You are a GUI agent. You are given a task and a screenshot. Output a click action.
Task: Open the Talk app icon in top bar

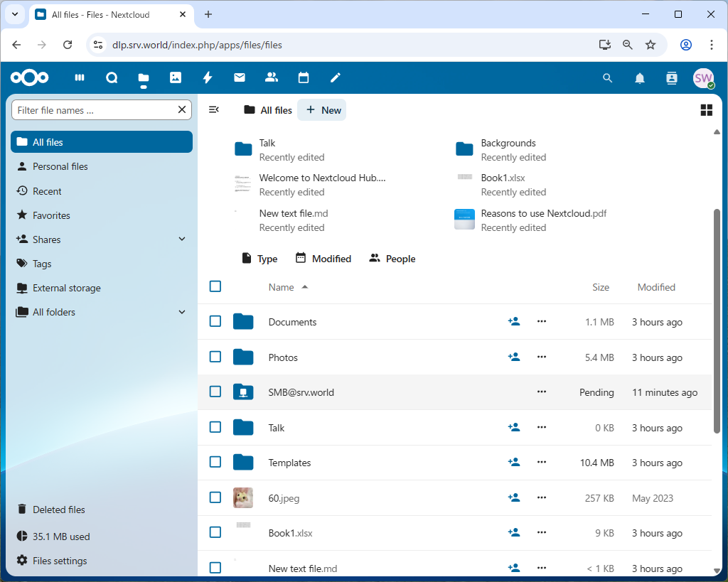(112, 78)
